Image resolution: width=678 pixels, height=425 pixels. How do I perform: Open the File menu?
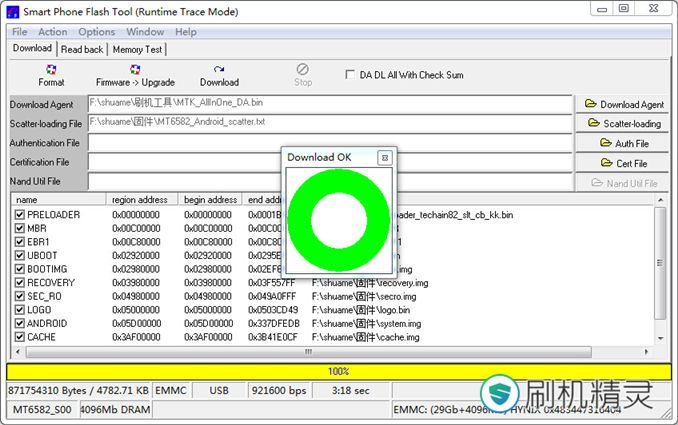(20, 32)
